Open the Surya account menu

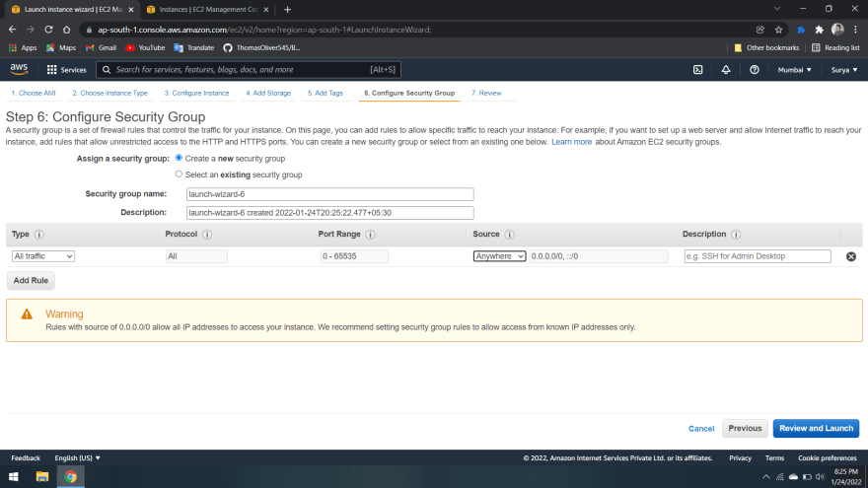(844, 70)
